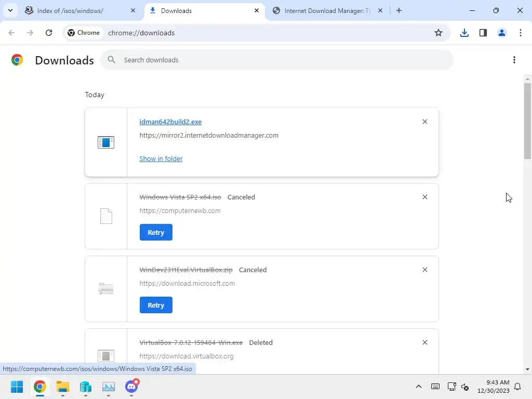
Task: Click the Windows Vista iso file icon
Action: (x=106, y=216)
